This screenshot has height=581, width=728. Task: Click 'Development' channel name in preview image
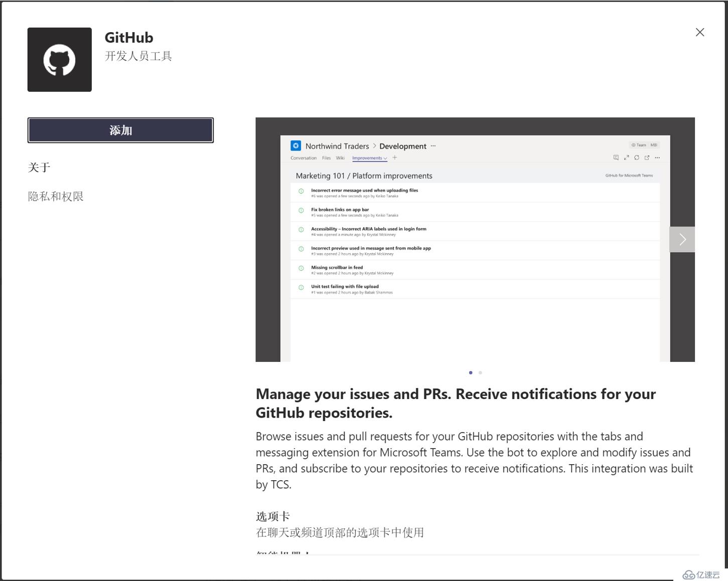[x=403, y=146]
